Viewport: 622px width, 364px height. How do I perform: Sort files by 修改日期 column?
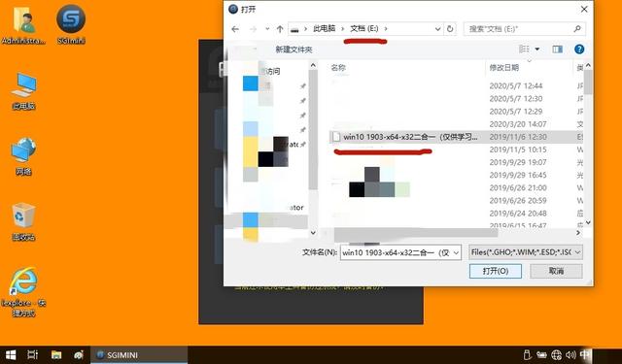coord(504,68)
